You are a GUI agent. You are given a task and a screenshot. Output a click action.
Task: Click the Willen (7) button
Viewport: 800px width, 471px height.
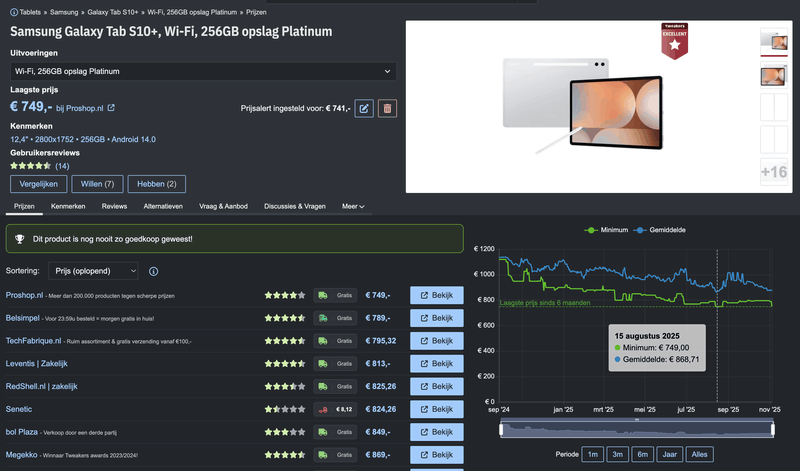(x=97, y=184)
